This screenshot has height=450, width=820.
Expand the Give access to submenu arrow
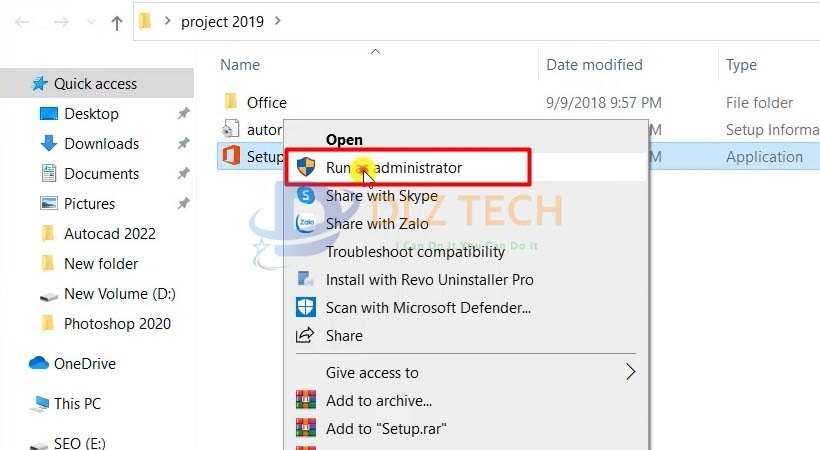[631, 372]
